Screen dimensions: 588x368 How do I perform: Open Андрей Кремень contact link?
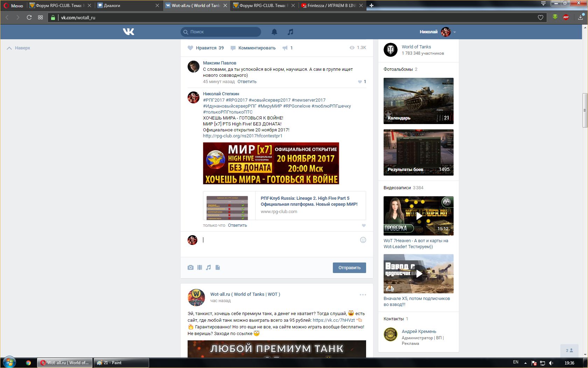419,332
